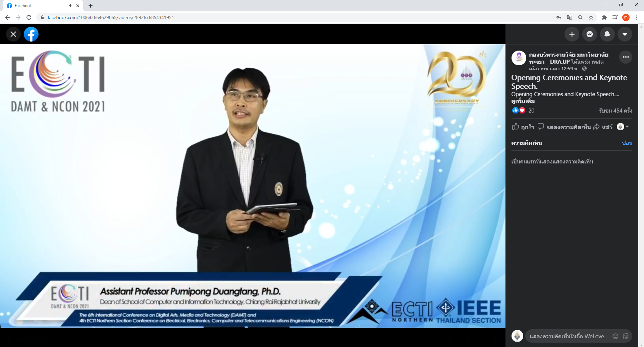
Task: Click the commenter avatar near comment box
Action: (x=517, y=336)
